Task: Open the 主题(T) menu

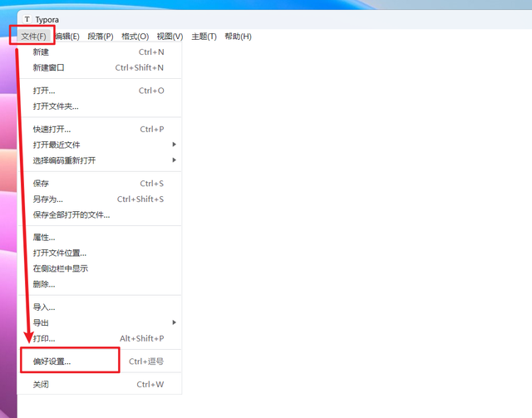Action: click(204, 37)
